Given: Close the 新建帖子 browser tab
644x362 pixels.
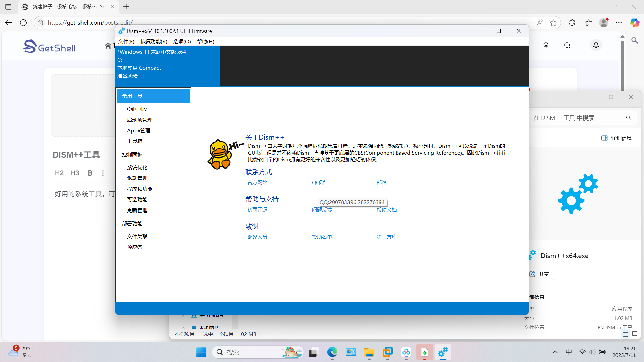Looking at the screenshot, I should [113, 7].
